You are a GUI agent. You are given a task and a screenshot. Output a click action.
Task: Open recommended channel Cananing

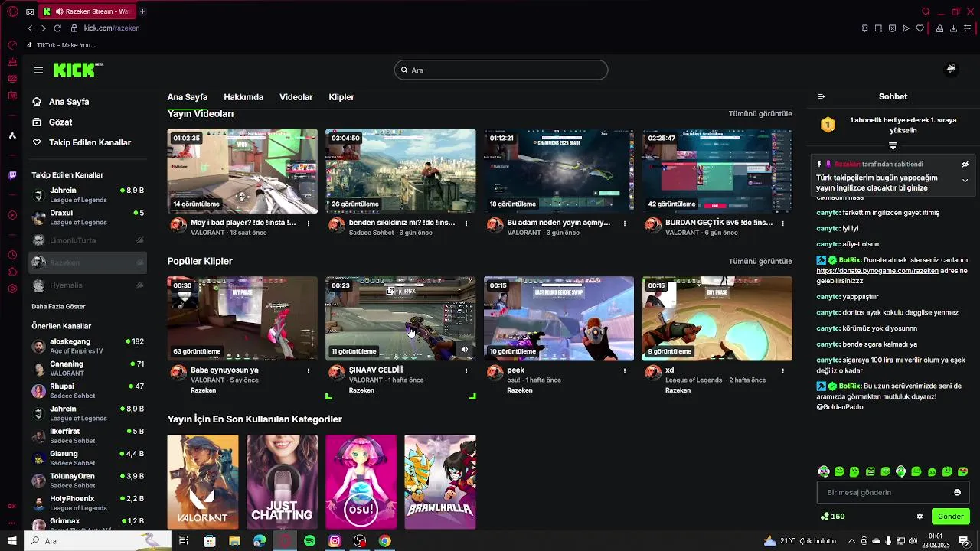click(87, 368)
